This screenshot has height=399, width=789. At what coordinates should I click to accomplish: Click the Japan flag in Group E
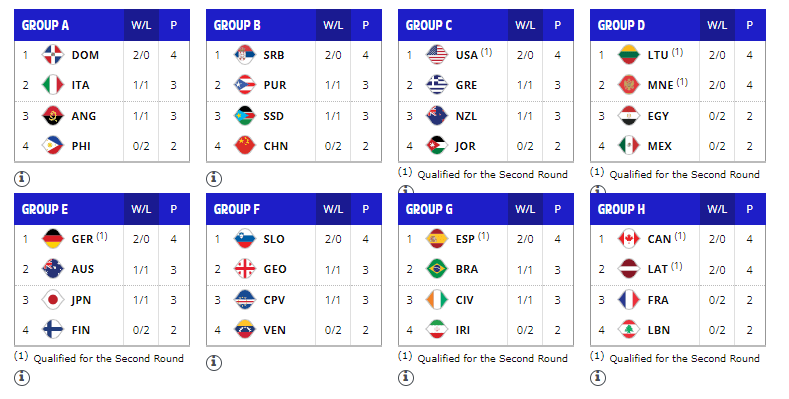(53, 300)
